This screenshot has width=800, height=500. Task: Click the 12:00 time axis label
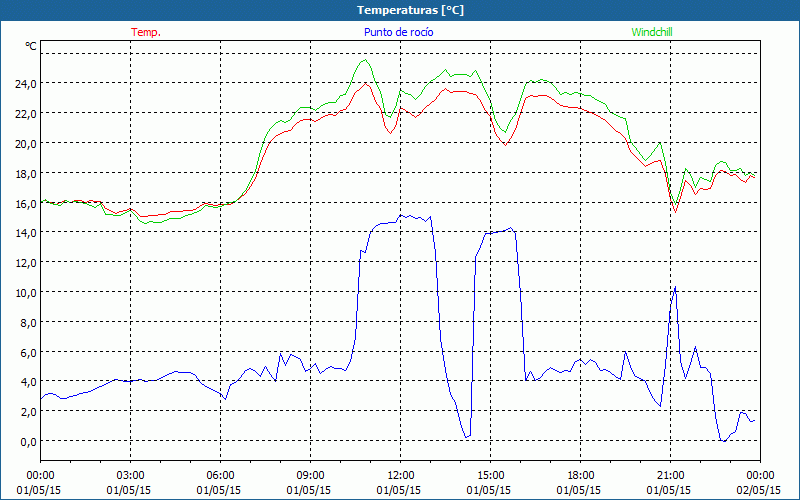point(401,476)
